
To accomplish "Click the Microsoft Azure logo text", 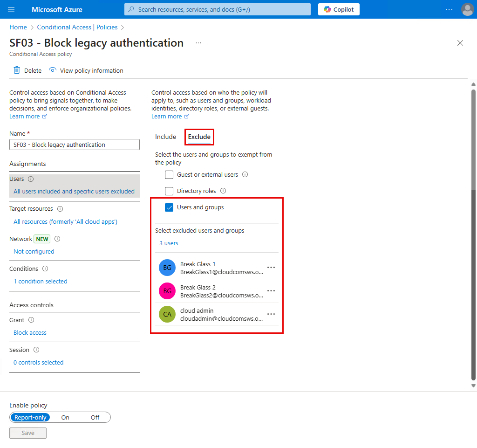I will pos(57,10).
